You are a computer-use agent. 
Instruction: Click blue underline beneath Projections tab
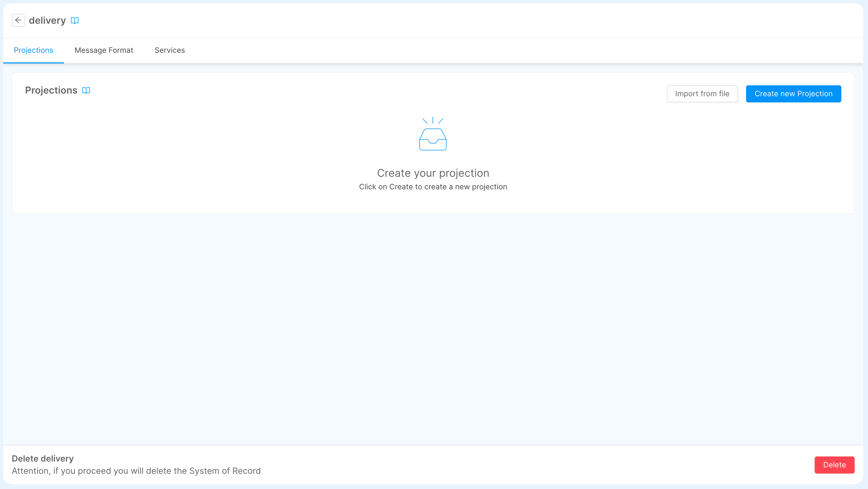33,62
